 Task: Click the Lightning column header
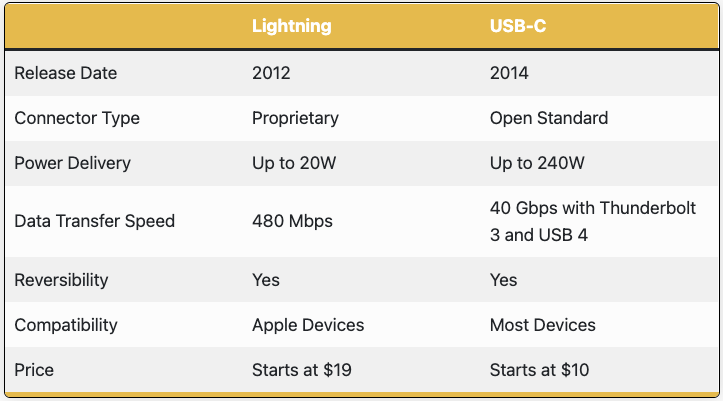[291, 26]
